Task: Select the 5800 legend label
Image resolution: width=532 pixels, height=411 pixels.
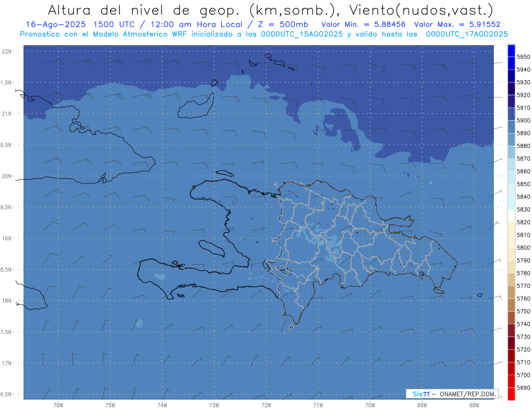Action: click(523, 248)
